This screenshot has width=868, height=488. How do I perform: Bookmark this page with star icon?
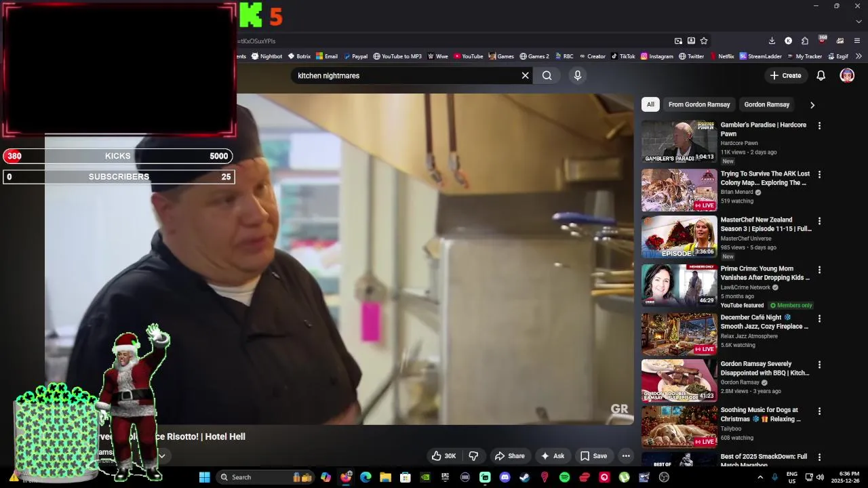click(x=704, y=41)
